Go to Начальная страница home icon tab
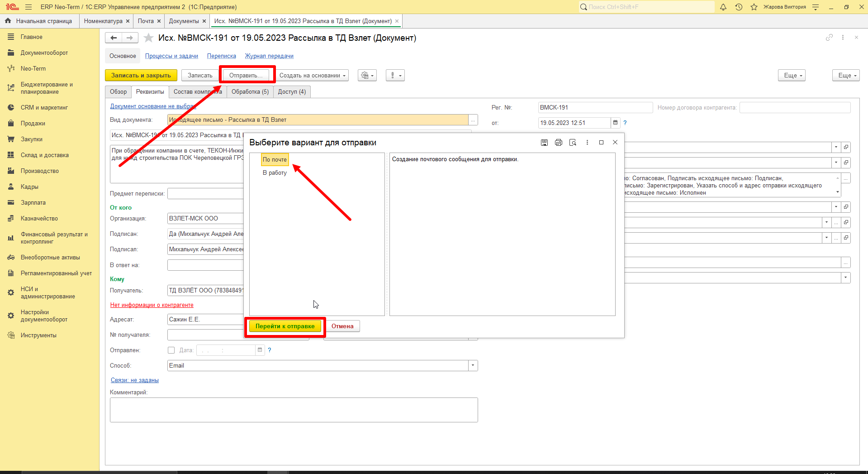Image resolution: width=868 pixels, height=474 pixels. click(x=39, y=21)
